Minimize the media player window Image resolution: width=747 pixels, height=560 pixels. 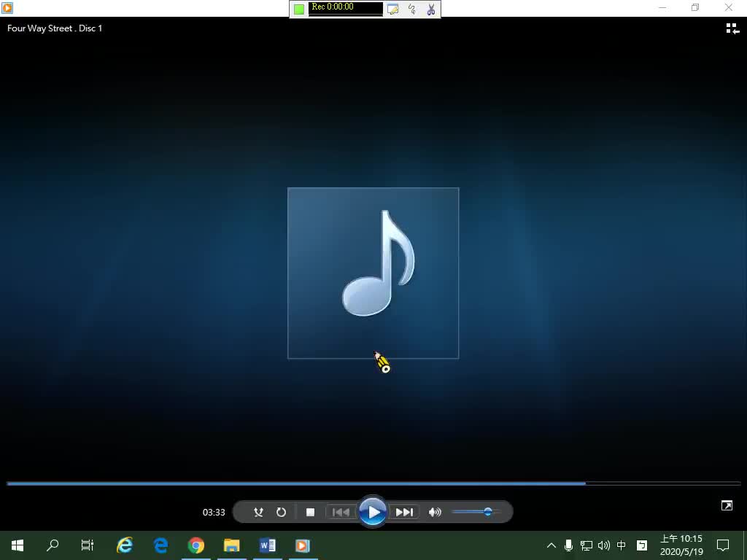point(662,7)
